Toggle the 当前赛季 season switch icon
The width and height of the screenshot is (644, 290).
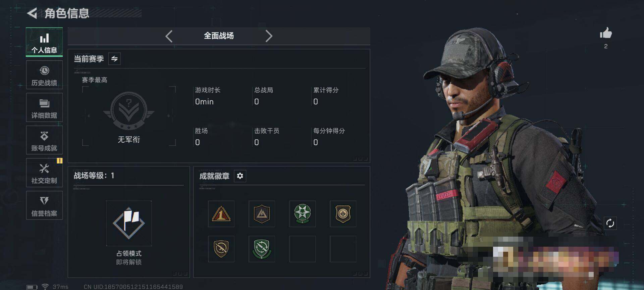(x=114, y=59)
